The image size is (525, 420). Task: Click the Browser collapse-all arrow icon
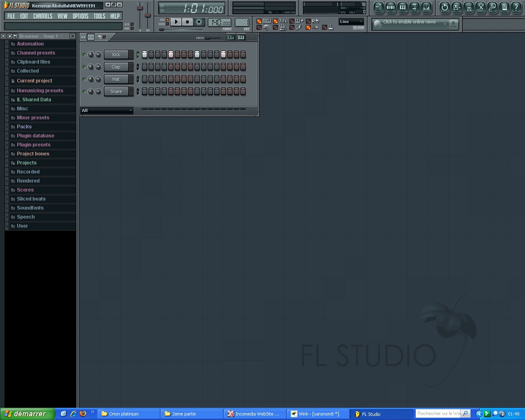point(9,36)
